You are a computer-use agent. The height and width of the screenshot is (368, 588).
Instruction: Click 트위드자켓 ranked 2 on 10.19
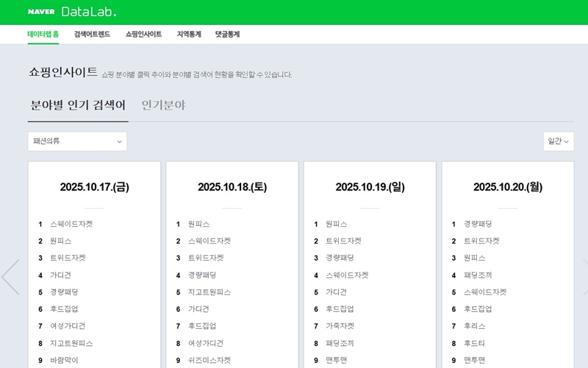[343, 241]
